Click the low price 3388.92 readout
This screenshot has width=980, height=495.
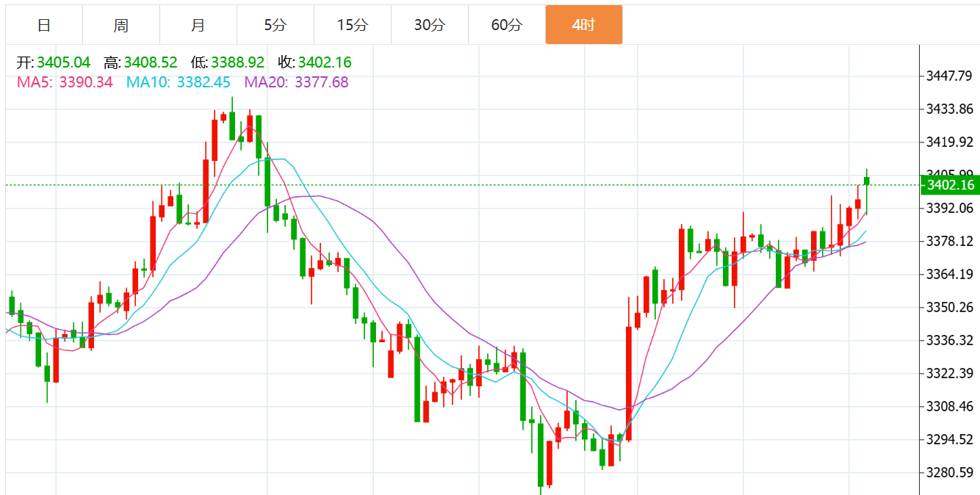(237, 62)
